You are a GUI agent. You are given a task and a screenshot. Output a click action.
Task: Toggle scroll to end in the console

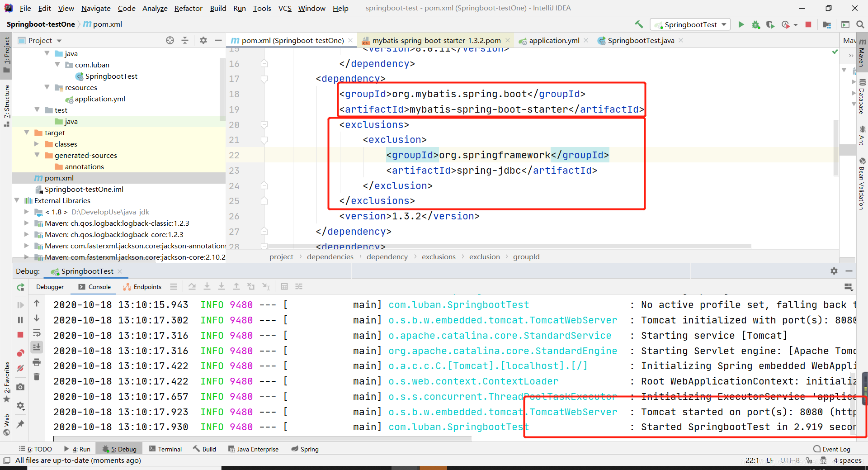click(x=37, y=347)
